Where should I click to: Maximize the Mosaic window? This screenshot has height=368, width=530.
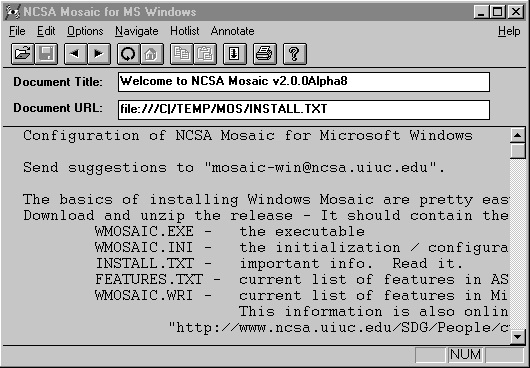pos(498,12)
